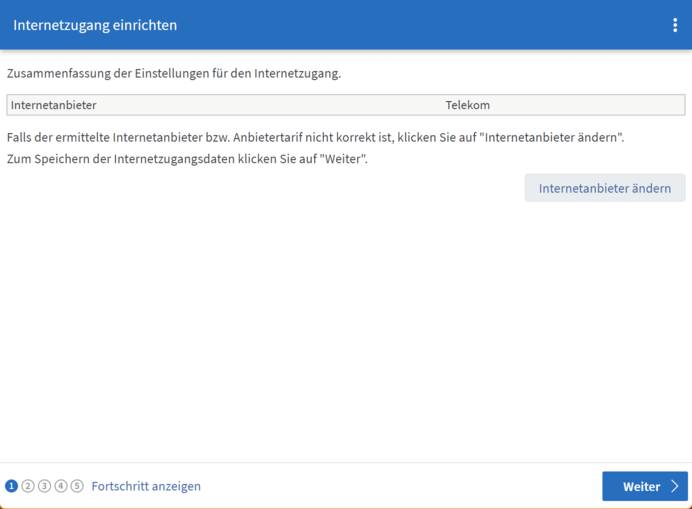Click the Internetzugang einrichten title

pos(95,25)
